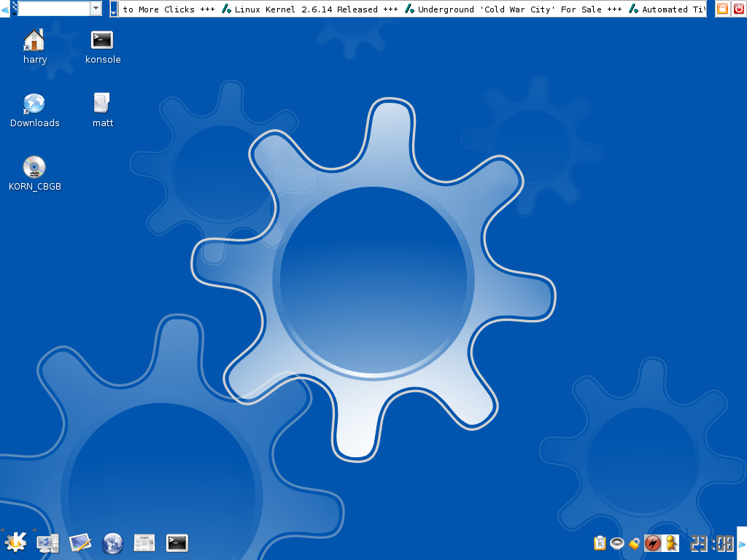
Task: Click the red logout power button
Action: (x=738, y=9)
